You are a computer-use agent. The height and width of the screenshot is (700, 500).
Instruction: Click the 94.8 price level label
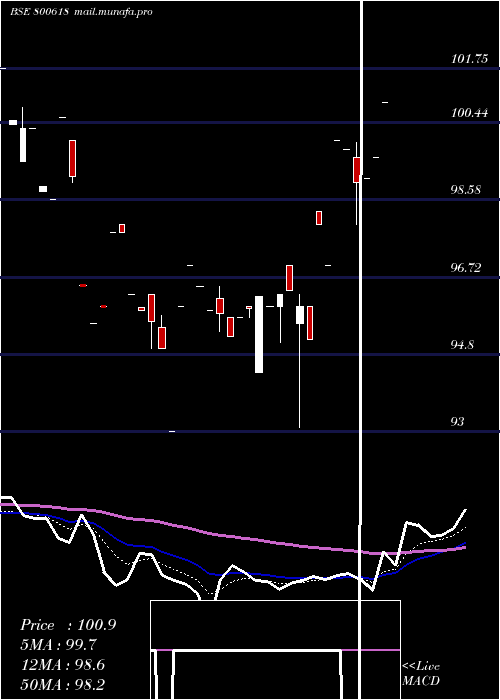click(462, 345)
